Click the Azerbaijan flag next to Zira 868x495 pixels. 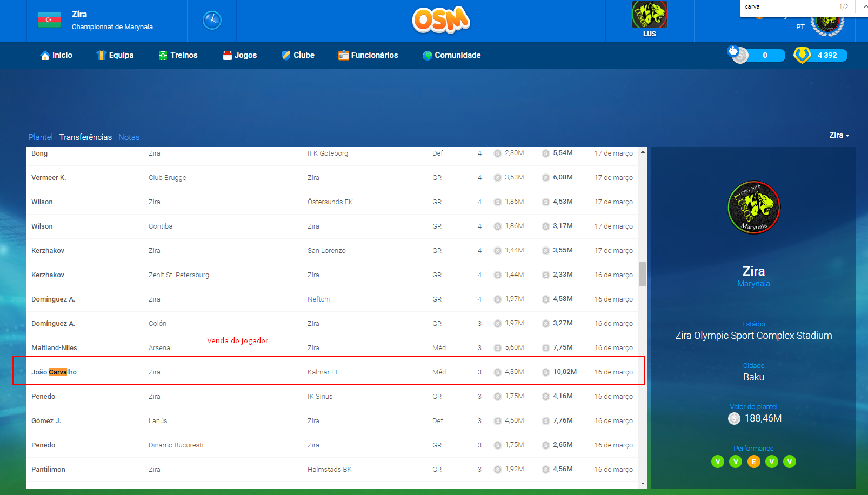point(49,19)
